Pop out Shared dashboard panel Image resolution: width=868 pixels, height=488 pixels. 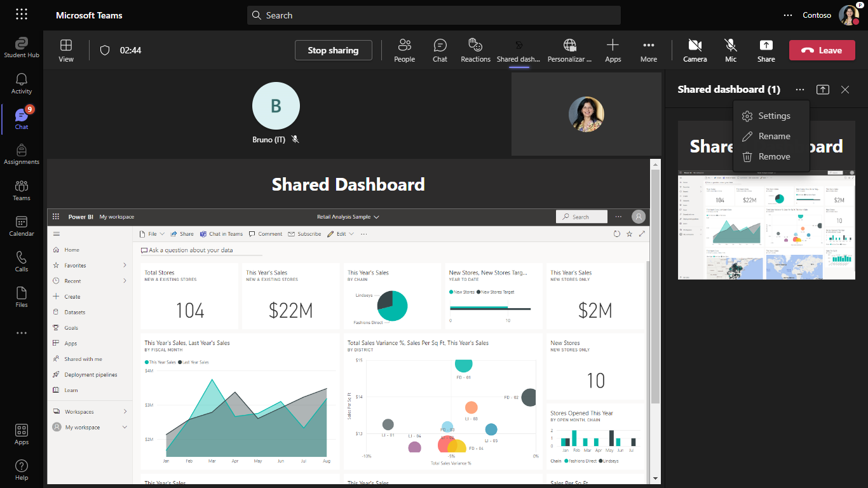tap(823, 90)
